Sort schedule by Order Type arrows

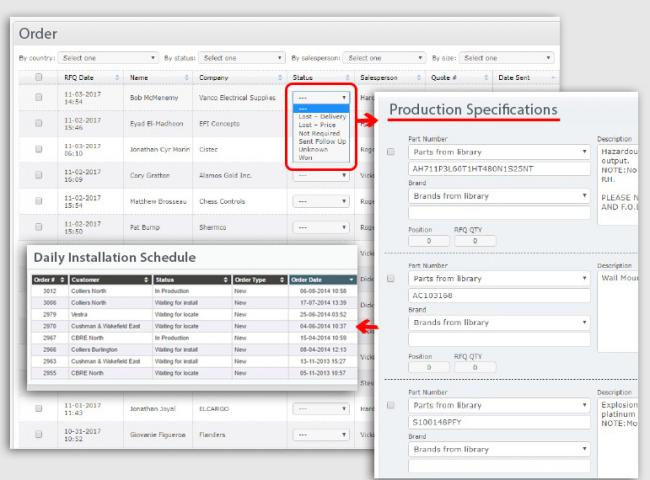[x=282, y=280]
